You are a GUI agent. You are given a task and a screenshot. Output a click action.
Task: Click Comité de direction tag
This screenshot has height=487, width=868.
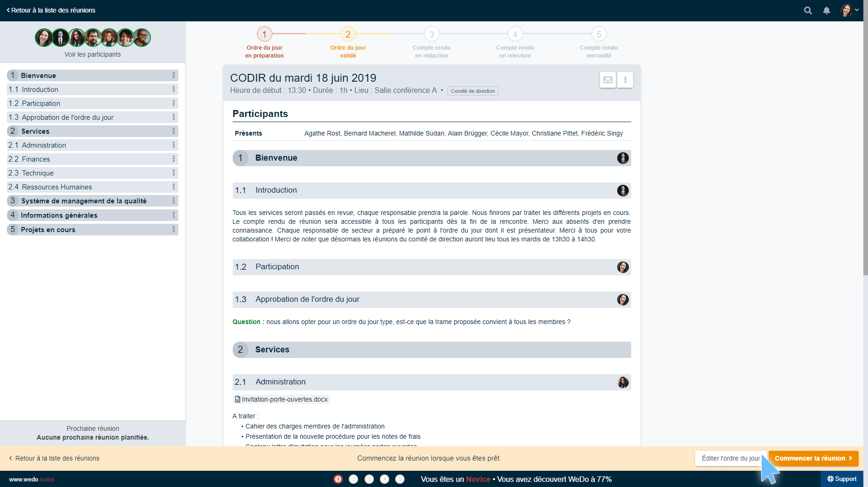coord(473,91)
